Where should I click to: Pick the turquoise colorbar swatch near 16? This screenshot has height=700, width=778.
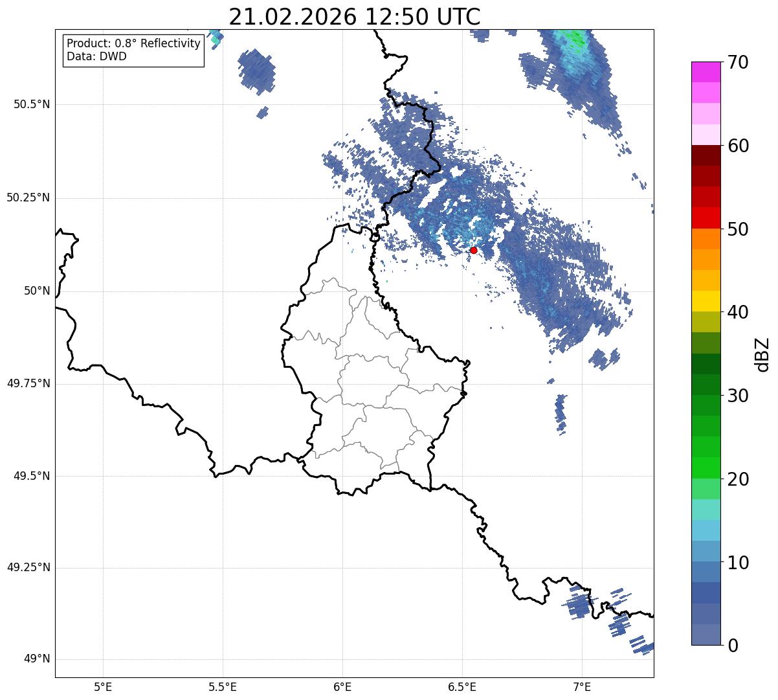(706, 510)
